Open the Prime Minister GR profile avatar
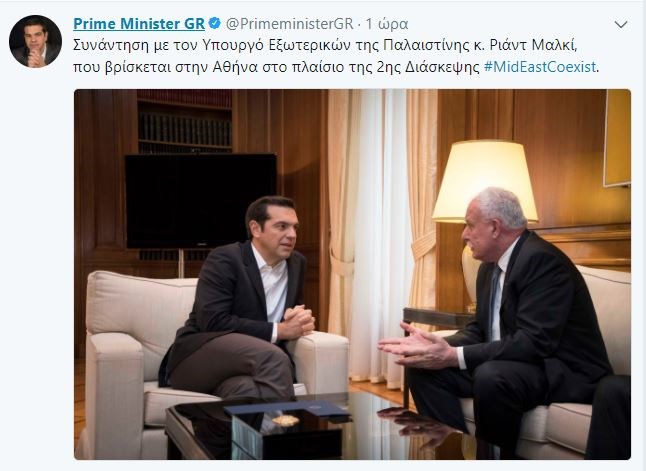The image size is (646, 471). pyautogui.click(x=35, y=42)
